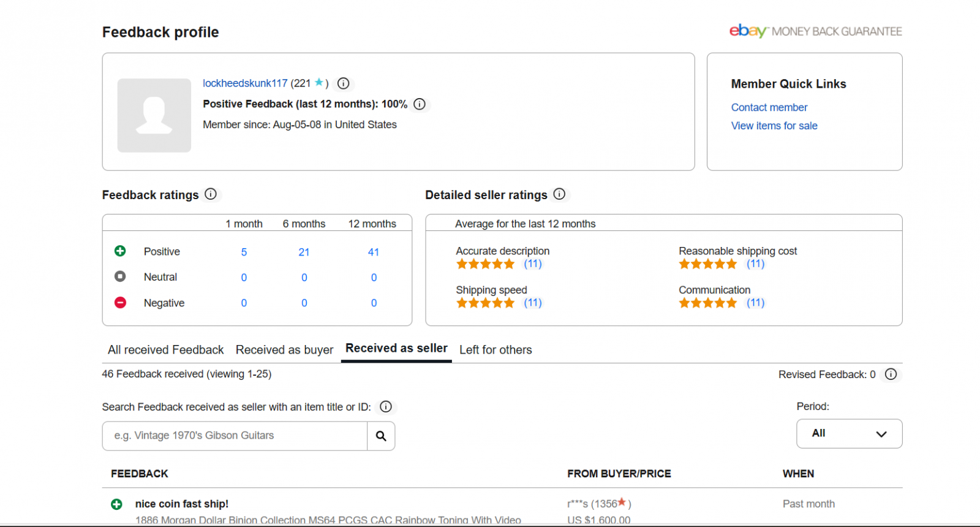The image size is (980, 527).
Task: Open View items for sale link
Action: point(774,126)
